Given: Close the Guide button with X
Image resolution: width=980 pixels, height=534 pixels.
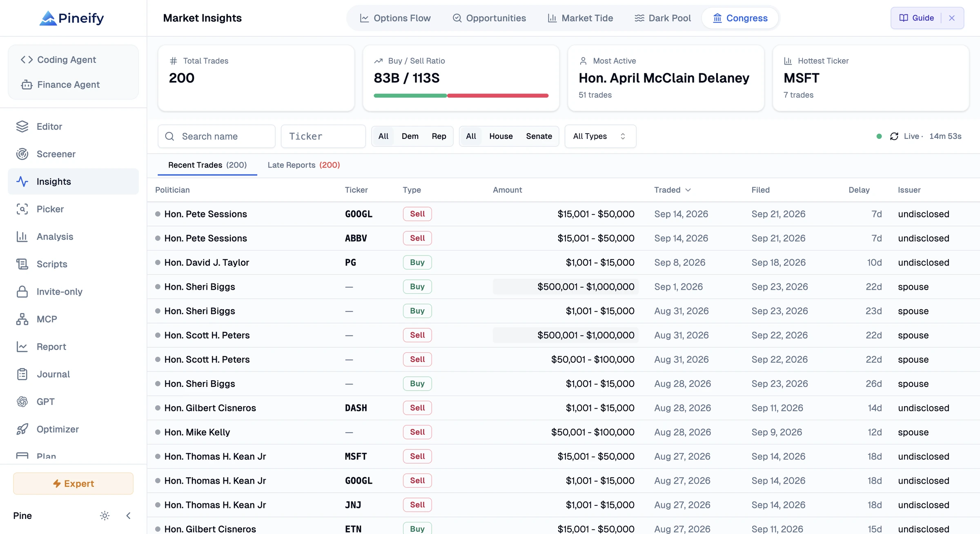Looking at the screenshot, I should (952, 18).
